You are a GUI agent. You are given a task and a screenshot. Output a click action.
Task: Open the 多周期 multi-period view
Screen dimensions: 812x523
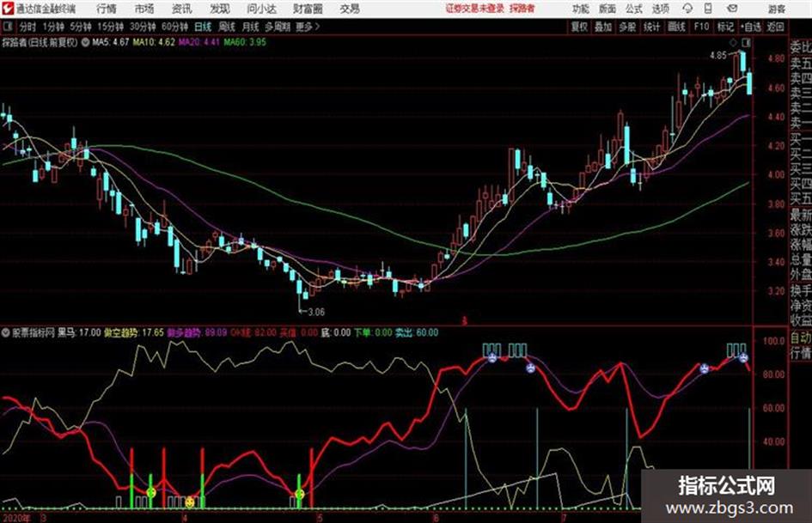[x=278, y=27]
